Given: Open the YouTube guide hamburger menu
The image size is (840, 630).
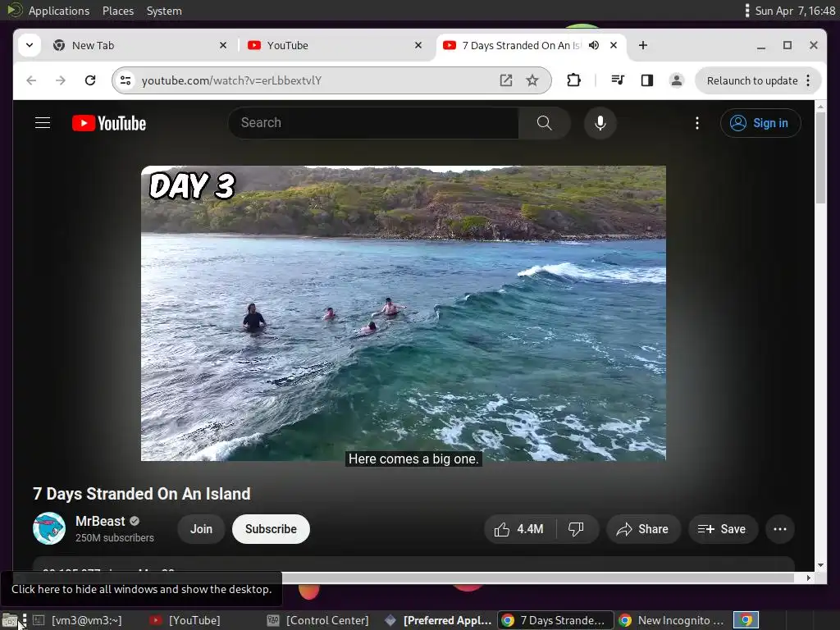Looking at the screenshot, I should click(x=43, y=123).
